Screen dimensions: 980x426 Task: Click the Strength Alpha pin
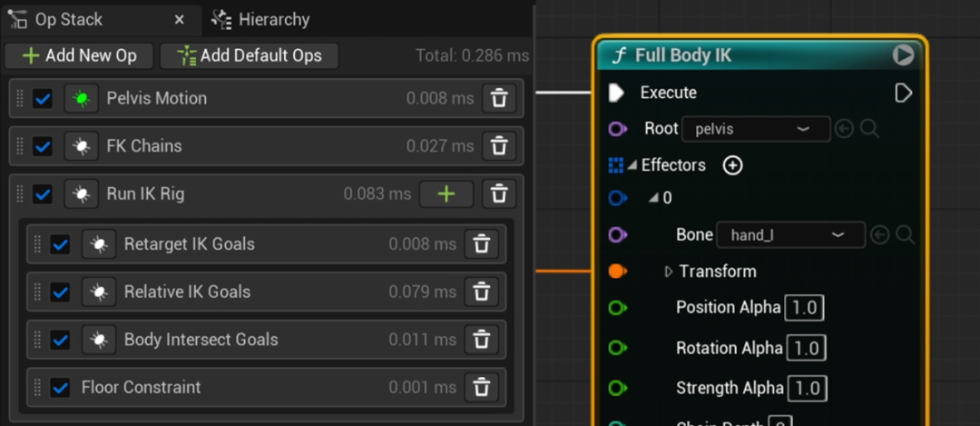(618, 389)
